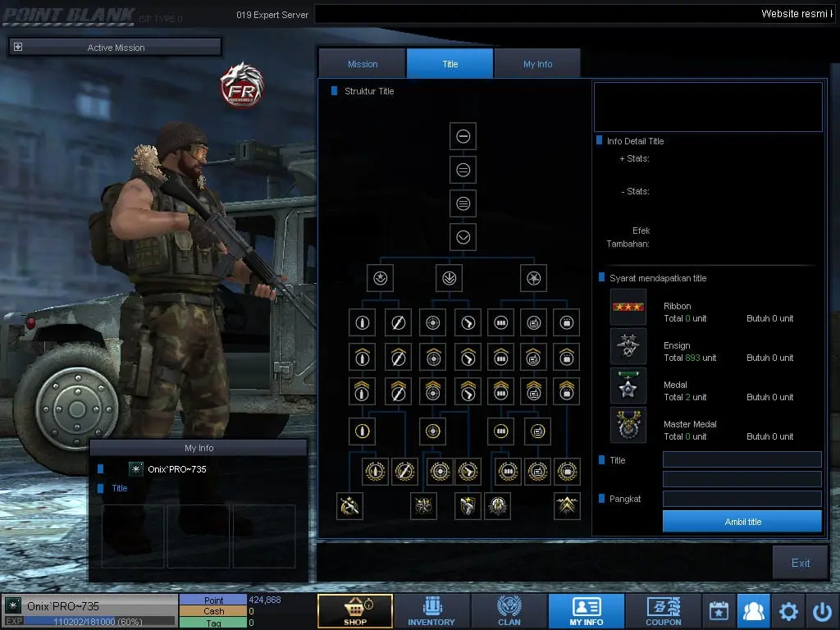The image size is (840, 630).
Task: Select the double-chevron knife-slash title icon
Action: pos(398,391)
